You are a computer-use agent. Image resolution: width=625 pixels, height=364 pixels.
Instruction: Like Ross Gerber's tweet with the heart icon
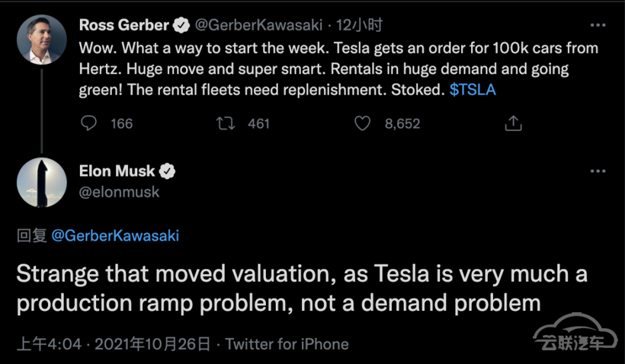362,123
